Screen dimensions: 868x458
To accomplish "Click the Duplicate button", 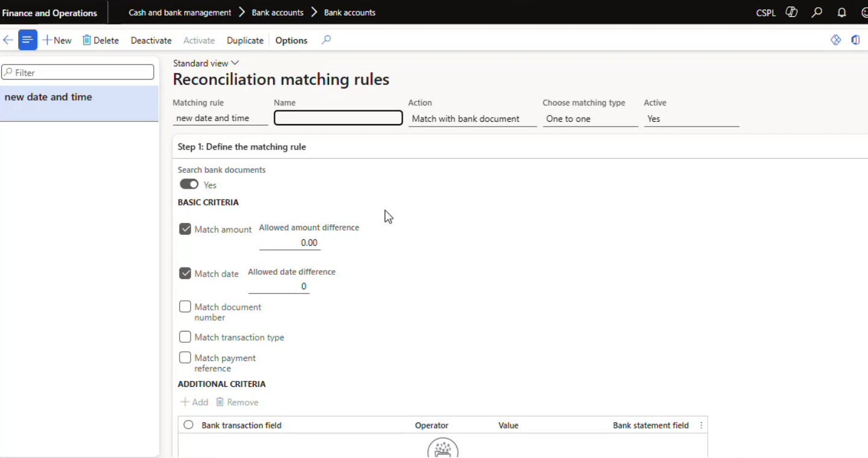I will [245, 40].
